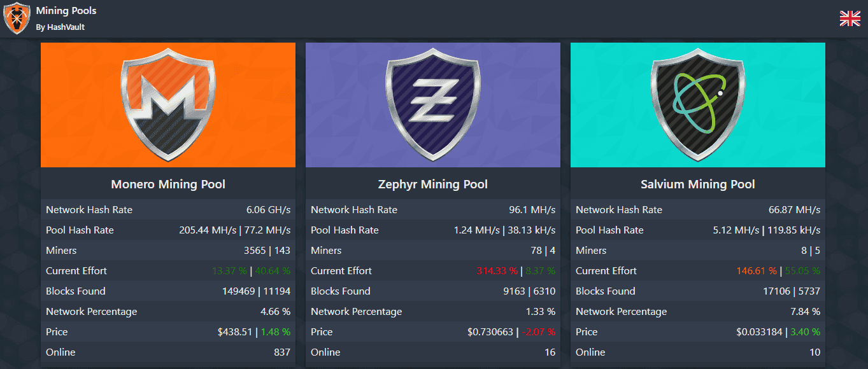Open the Salvium Mining Pool title link

(698, 184)
